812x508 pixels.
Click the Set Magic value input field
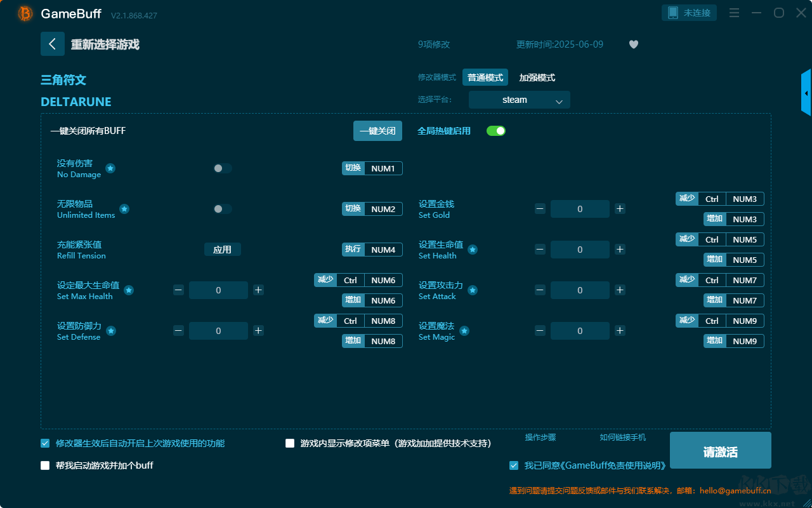point(580,331)
